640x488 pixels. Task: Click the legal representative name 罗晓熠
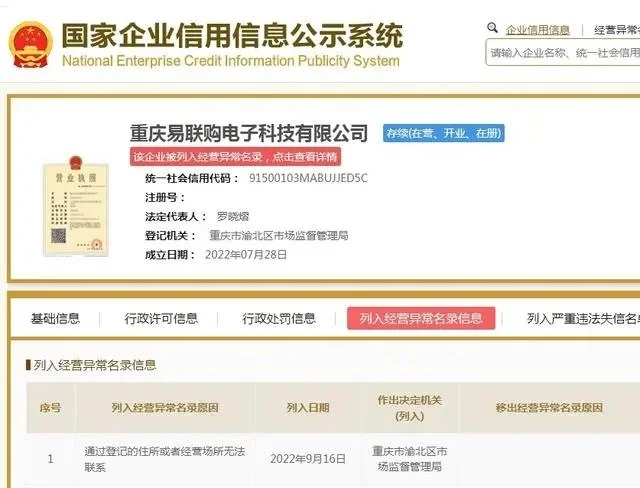coord(233,217)
